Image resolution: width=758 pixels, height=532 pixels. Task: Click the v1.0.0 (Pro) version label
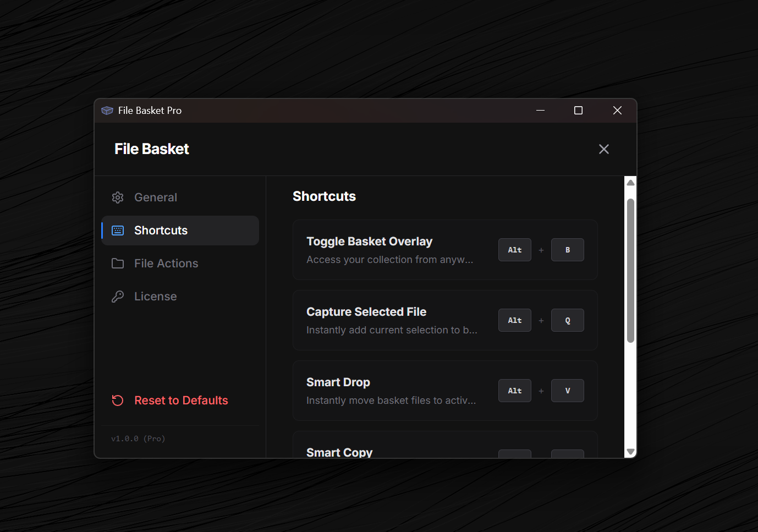138,438
